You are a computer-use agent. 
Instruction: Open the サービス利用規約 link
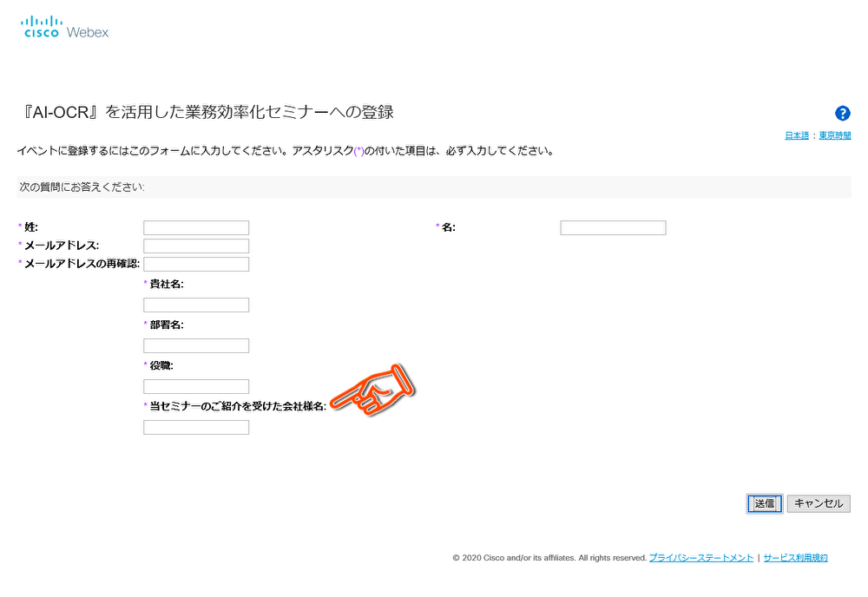click(795, 558)
